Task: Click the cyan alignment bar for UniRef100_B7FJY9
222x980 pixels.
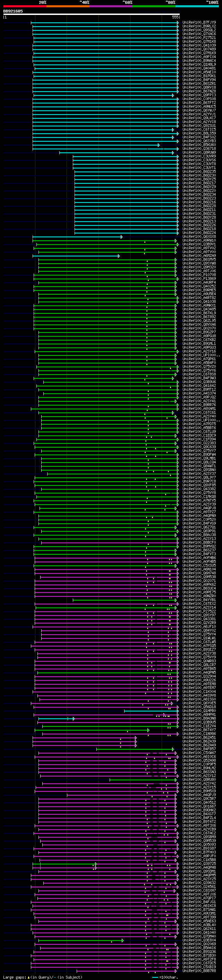Action: point(105,23)
